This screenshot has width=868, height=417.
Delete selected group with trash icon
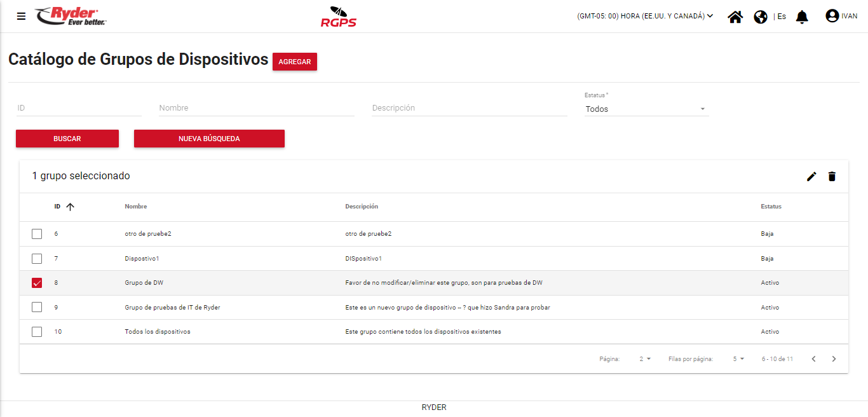coord(832,177)
